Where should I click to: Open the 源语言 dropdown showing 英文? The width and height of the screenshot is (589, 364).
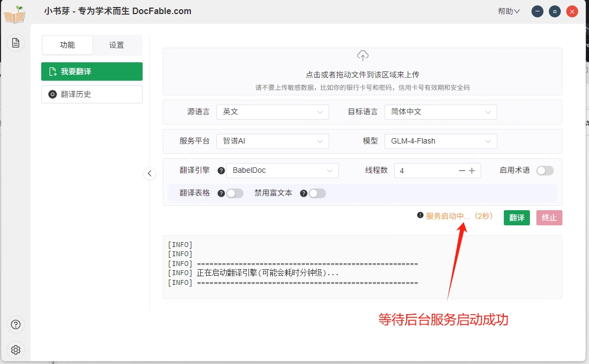pos(272,112)
